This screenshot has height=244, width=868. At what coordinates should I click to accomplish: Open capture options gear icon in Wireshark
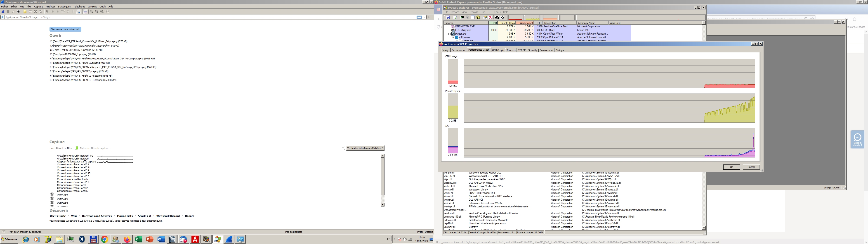[x=19, y=12]
